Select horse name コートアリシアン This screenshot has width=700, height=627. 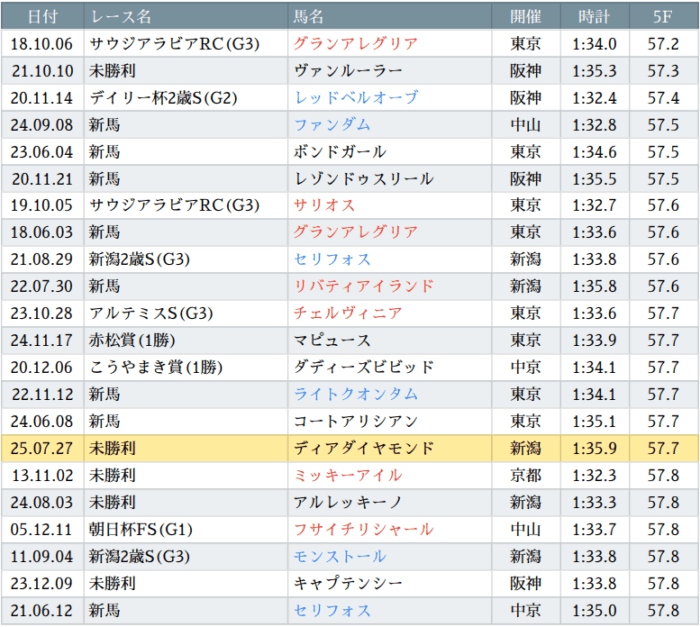point(355,421)
